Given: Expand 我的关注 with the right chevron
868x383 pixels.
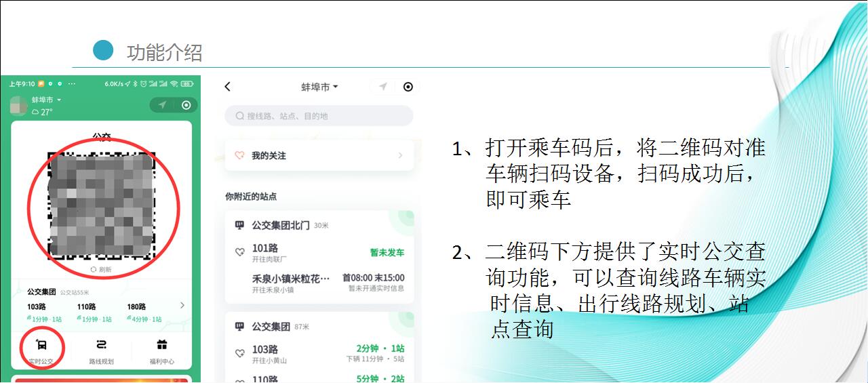Looking at the screenshot, I should [400, 156].
